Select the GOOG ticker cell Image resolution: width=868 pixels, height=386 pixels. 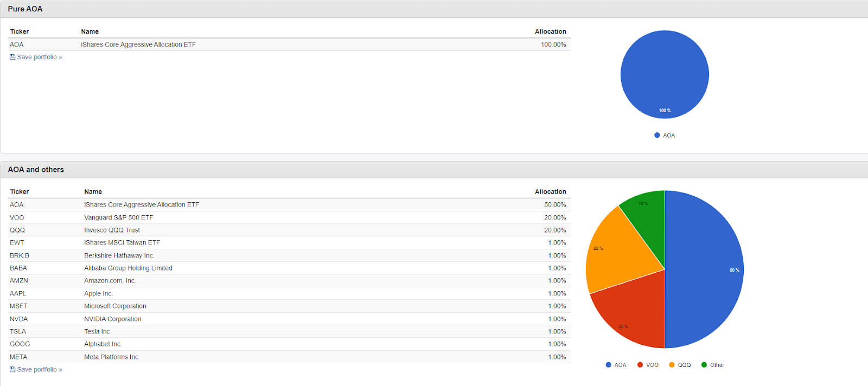pyautogui.click(x=20, y=344)
